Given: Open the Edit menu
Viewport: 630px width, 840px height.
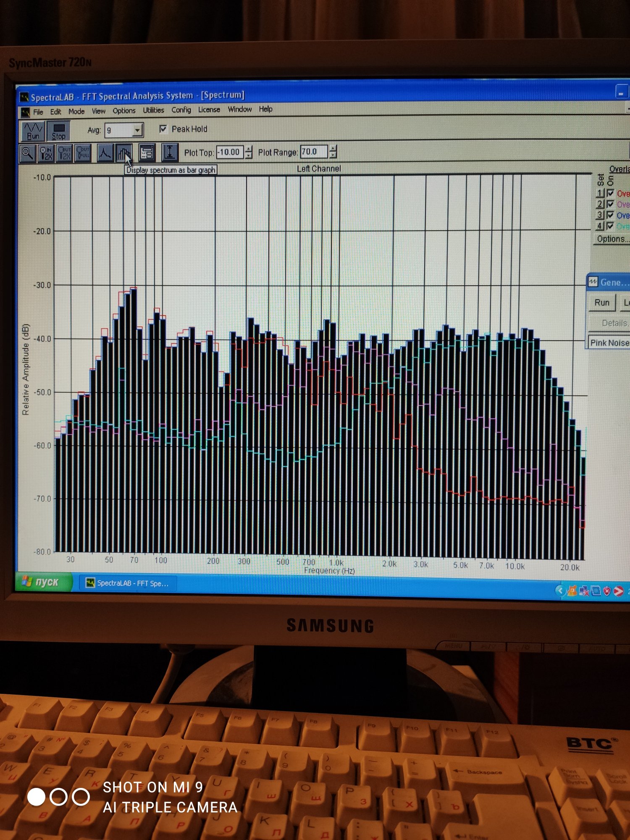Looking at the screenshot, I should [x=55, y=112].
